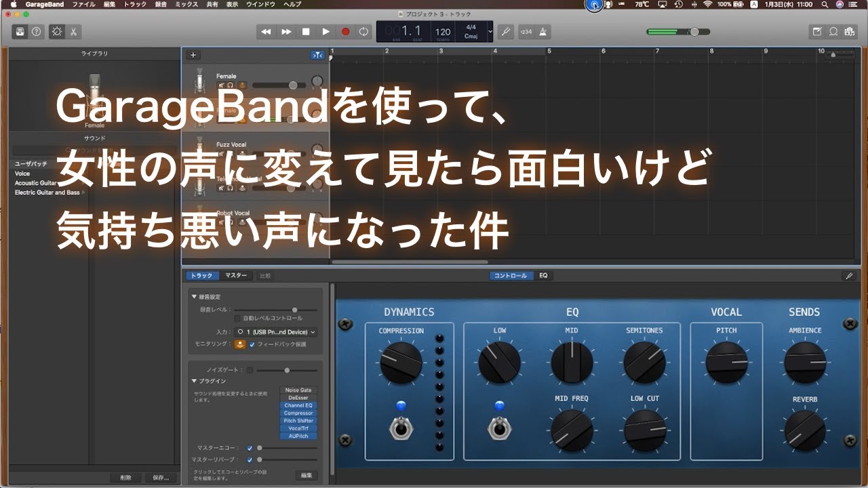Viewport: 868px width, 488px height.
Task: Toggle the metronome button
Action: pyautogui.click(x=543, y=31)
